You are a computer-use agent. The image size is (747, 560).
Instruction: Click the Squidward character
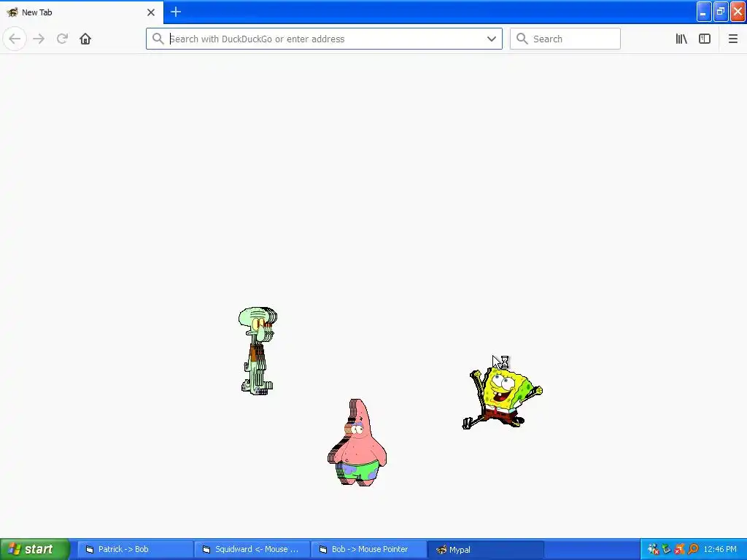pyautogui.click(x=258, y=351)
